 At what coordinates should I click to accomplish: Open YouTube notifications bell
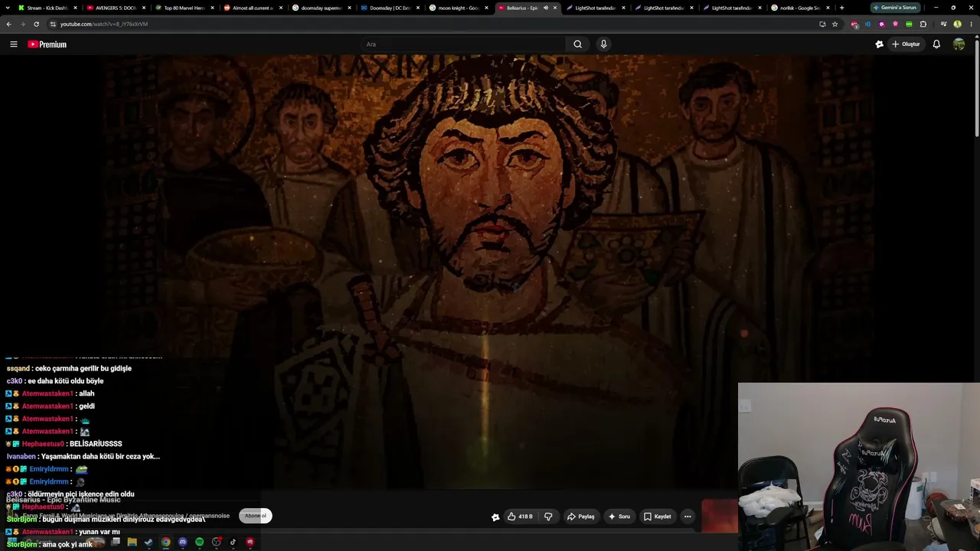[936, 44]
